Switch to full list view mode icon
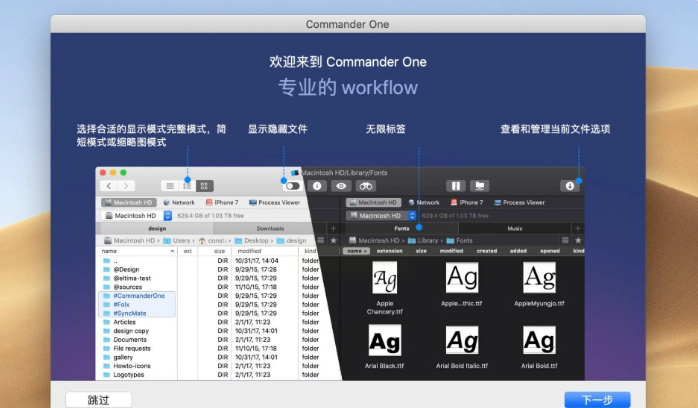The image size is (698, 408). coord(170,186)
